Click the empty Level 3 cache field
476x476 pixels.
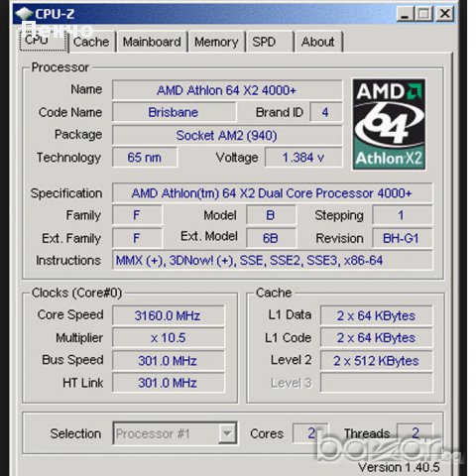click(x=376, y=383)
